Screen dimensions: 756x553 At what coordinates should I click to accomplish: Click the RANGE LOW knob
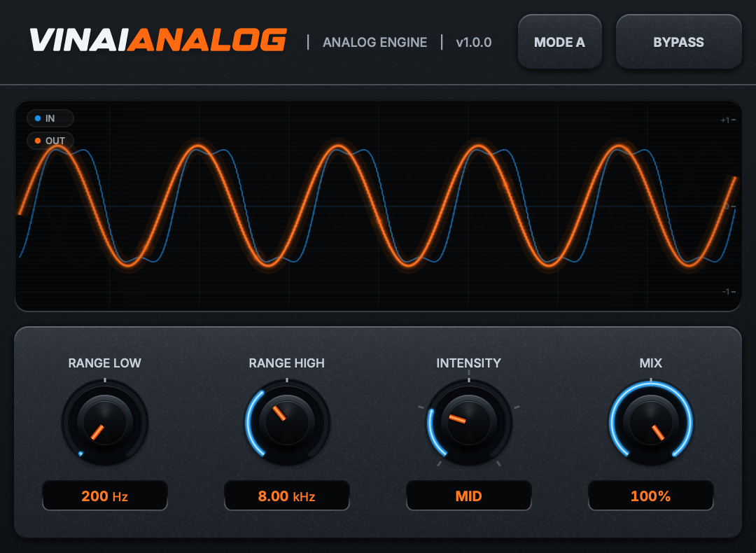tap(105, 423)
